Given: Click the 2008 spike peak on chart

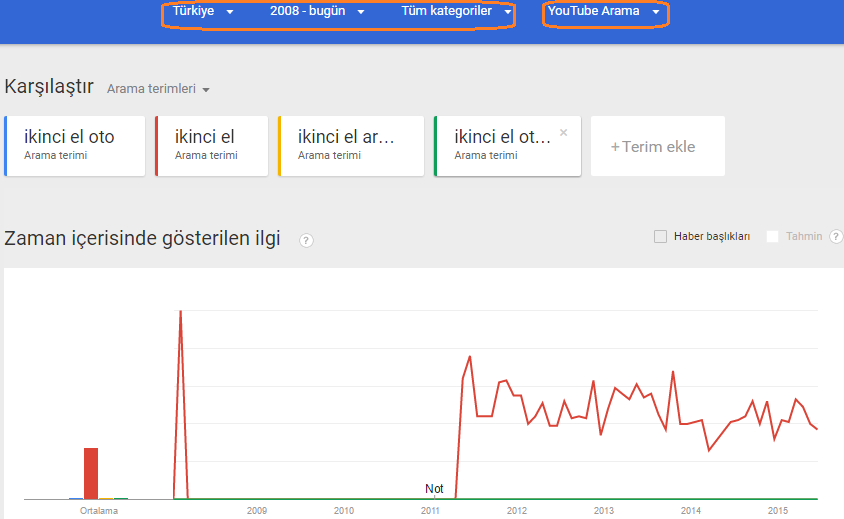Looking at the screenshot, I should [180, 311].
